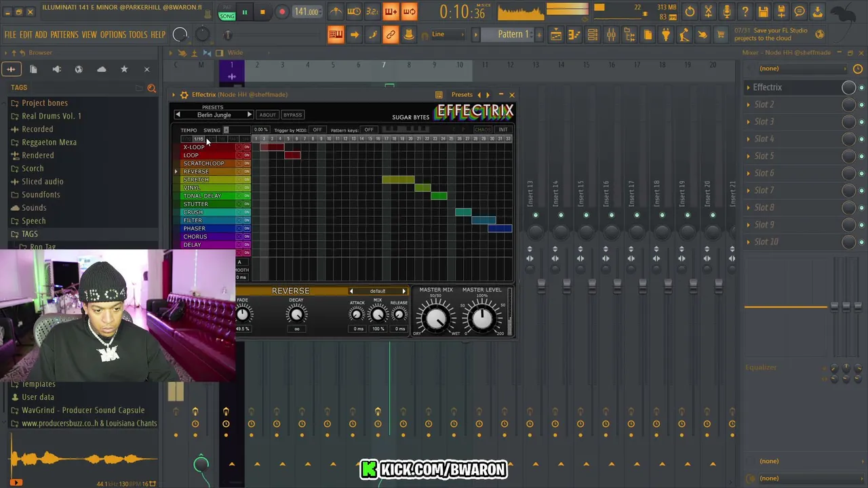Open the Reggaeton Mexa browser folder
The width and height of the screenshot is (868, 488).
49,142
